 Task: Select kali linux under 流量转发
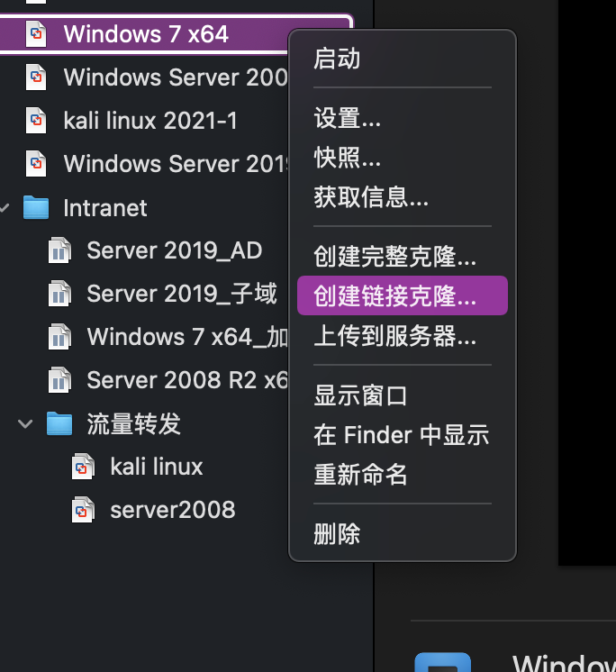(x=157, y=467)
